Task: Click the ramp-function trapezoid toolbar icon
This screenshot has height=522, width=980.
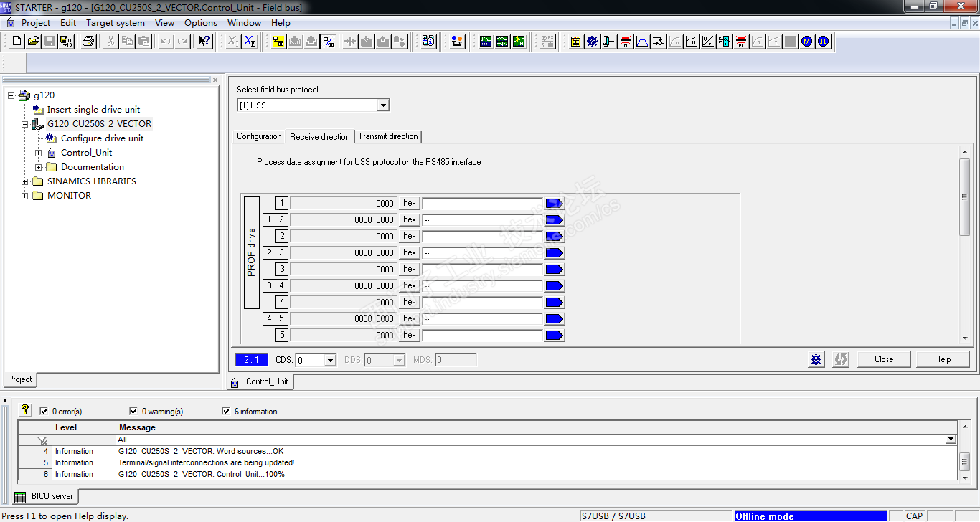Action: [642, 42]
